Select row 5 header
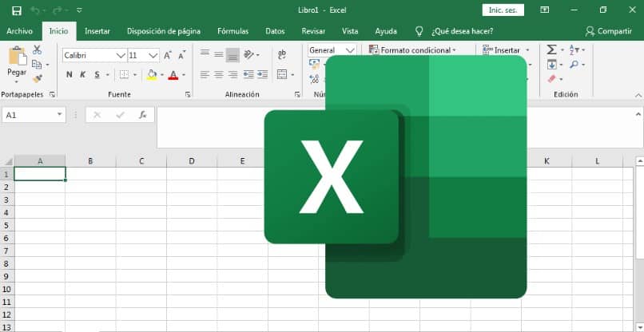 tap(6, 225)
